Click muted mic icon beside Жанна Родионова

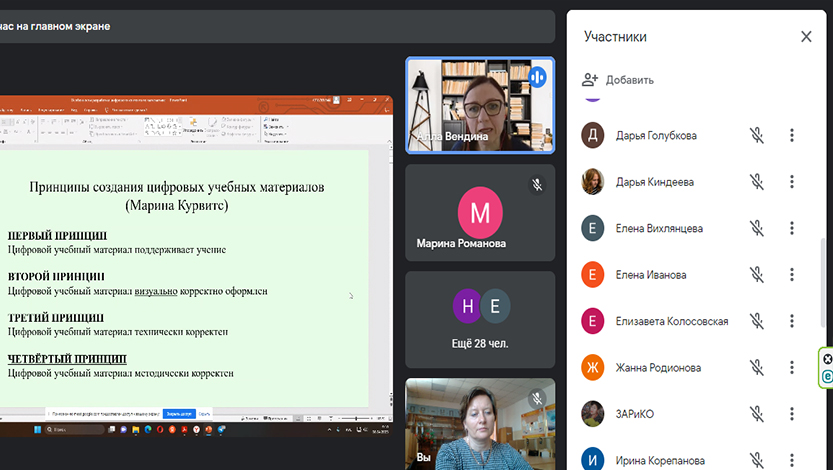click(x=757, y=368)
